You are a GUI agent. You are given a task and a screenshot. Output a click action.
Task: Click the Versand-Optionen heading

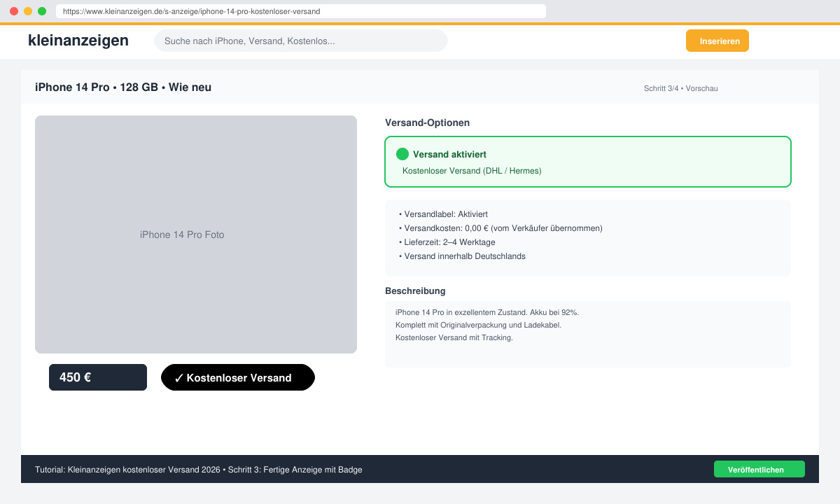[x=427, y=122]
